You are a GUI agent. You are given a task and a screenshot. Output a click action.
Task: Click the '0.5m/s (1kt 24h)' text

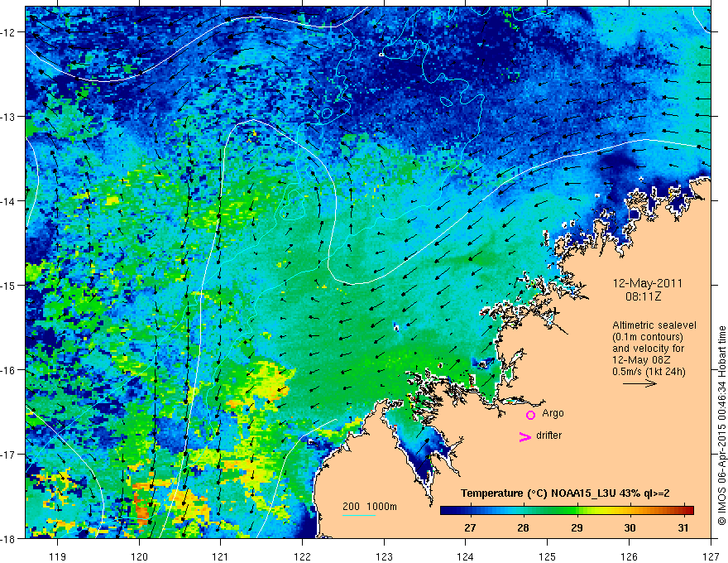(649, 372)
